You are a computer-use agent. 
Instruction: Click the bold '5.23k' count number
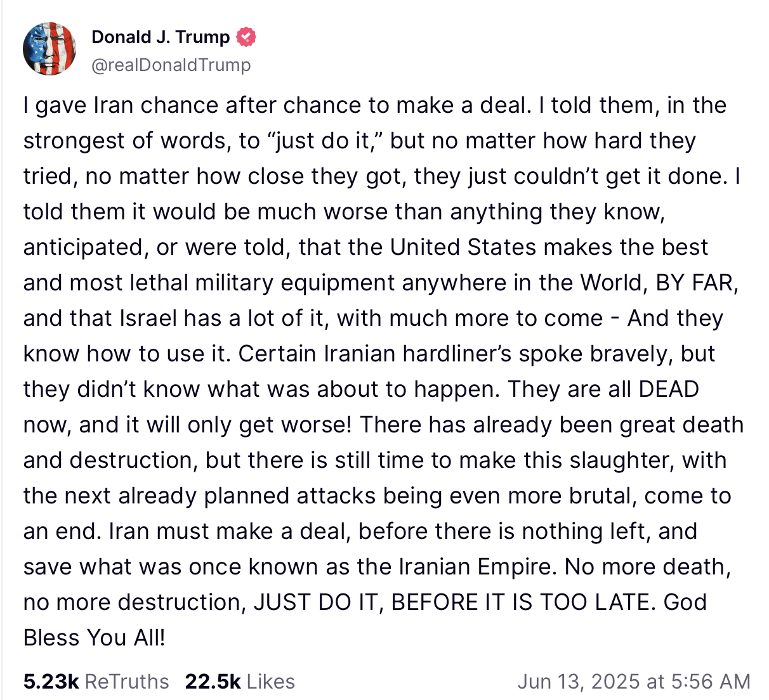[x=51, y=682]
